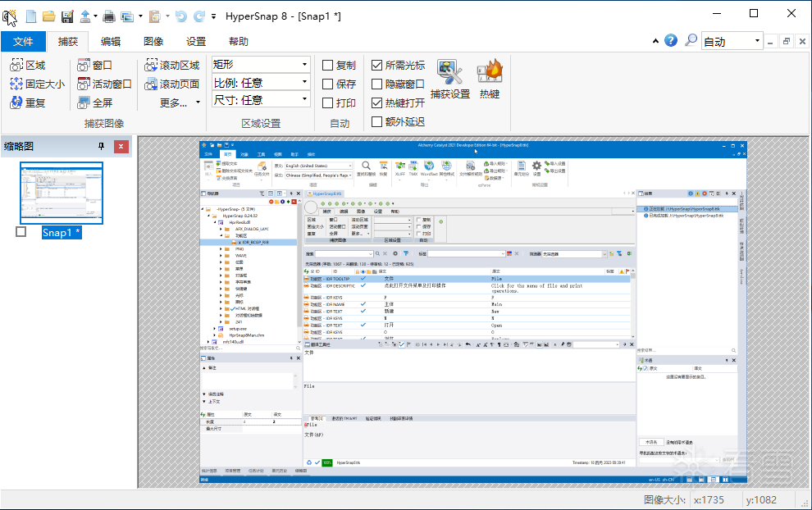Click the 捕获图像 group label
The image size is (812, 510).
pos(104,123)
